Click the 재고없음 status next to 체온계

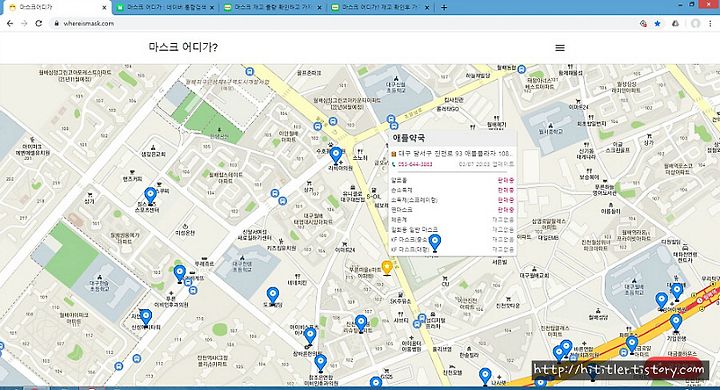pyautogui.click(x=503, y=220)
